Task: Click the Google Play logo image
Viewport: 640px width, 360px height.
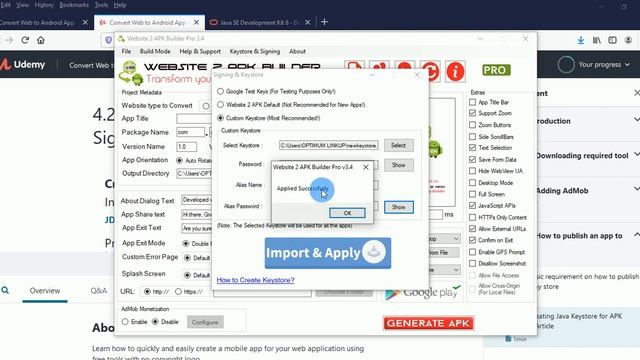Action: [x=422, y=292]
